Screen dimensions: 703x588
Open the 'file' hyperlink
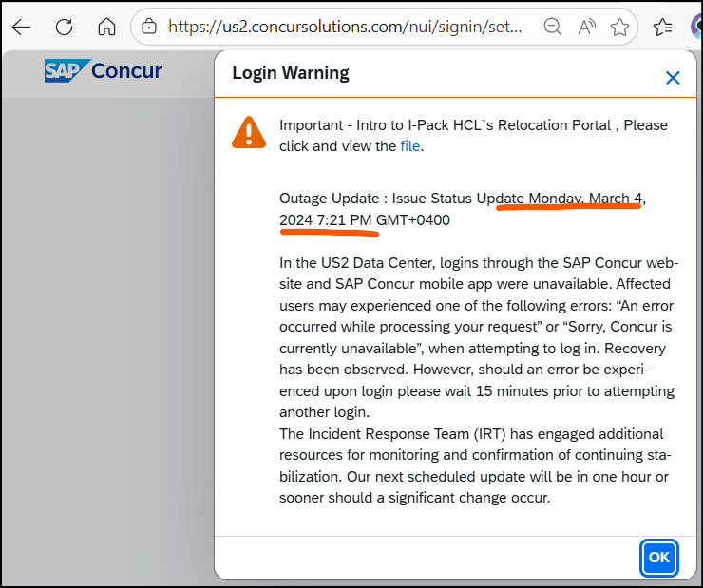point(409,146)
